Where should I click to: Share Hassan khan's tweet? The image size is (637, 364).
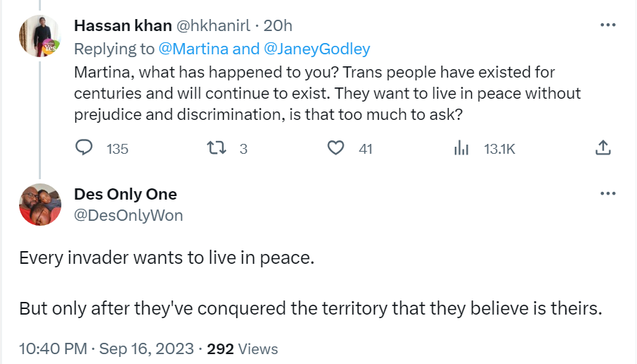point(602,148)
